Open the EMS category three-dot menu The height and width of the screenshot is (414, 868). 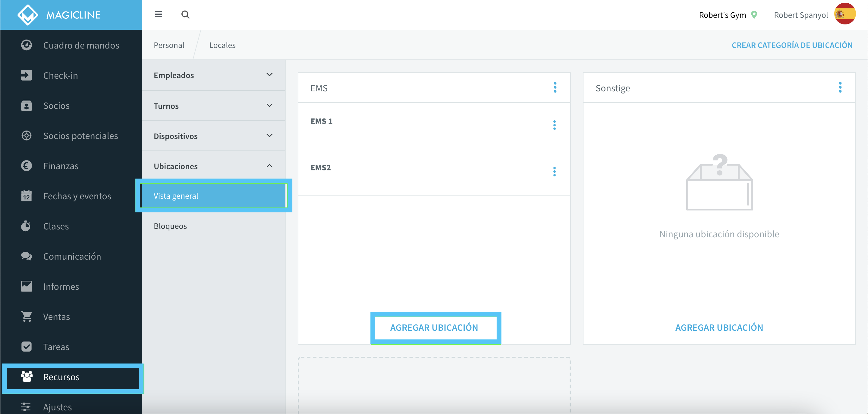tap(555, 87)
